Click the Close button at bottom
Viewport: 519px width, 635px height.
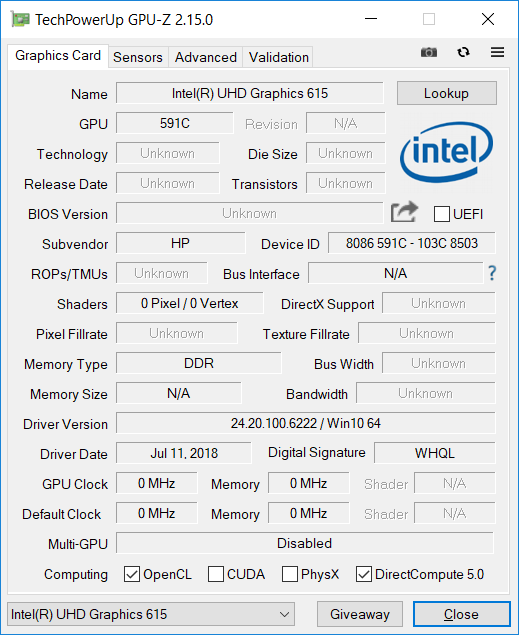pyautogui.click(x=462, y=614)
